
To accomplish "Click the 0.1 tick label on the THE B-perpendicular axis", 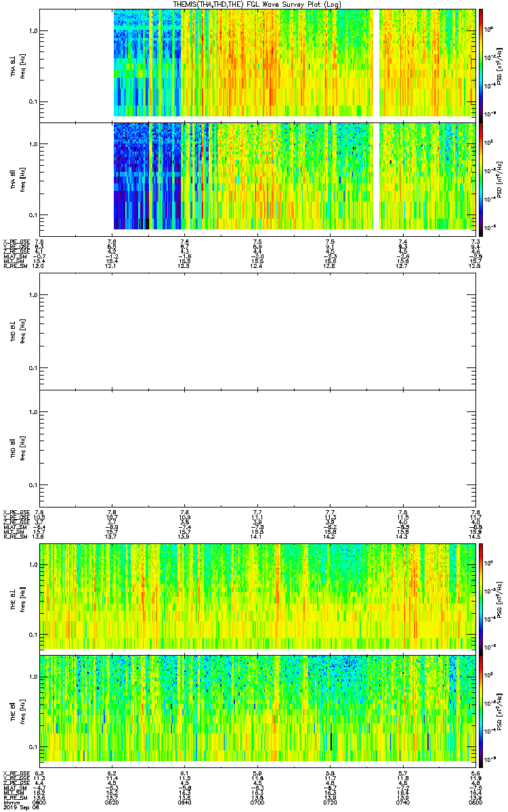I will [33, 635].
